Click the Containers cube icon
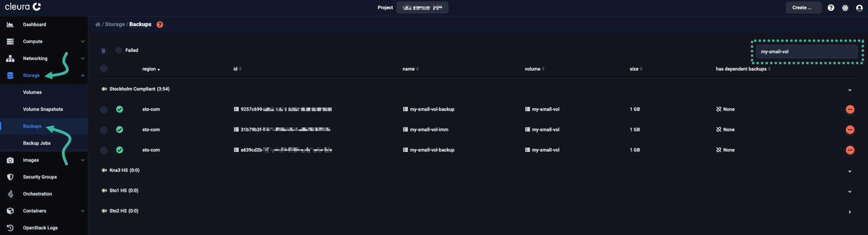 point(10,211)
